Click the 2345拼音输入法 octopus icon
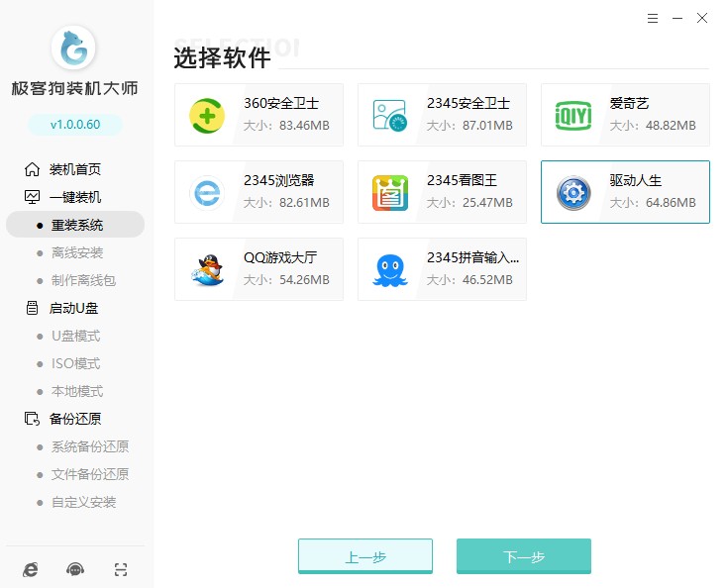The width and height of the screenshot is (726, 588). [x=390, y=269]
